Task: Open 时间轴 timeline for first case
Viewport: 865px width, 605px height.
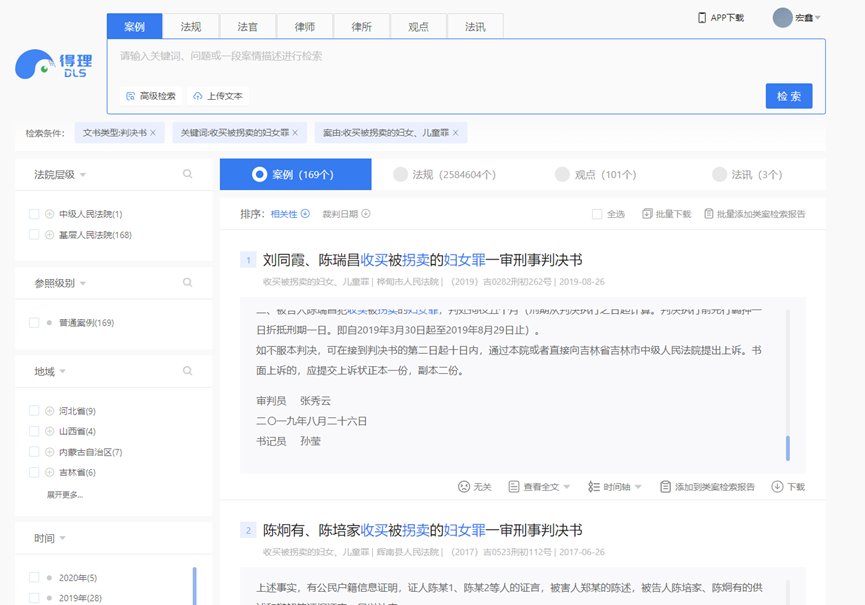Action: 615,486
